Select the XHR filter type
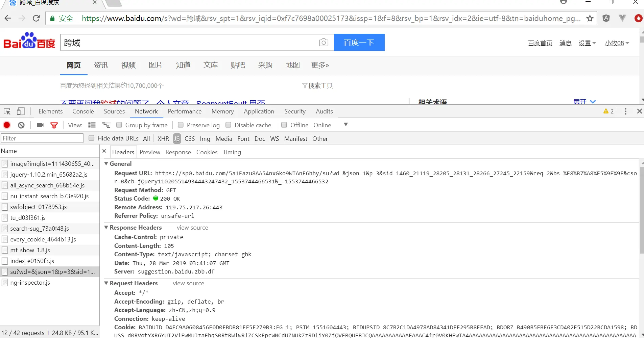644x338 pixels. [163, 138]
